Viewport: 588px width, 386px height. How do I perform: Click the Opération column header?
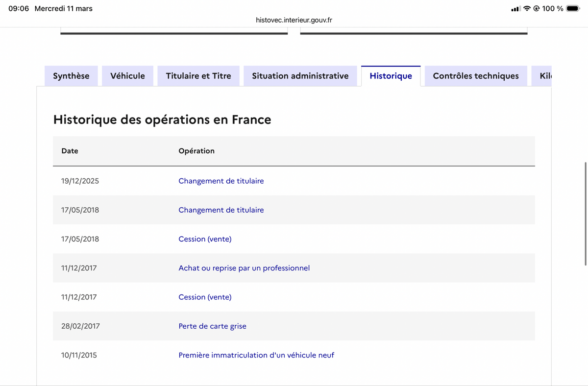point(196,151)
